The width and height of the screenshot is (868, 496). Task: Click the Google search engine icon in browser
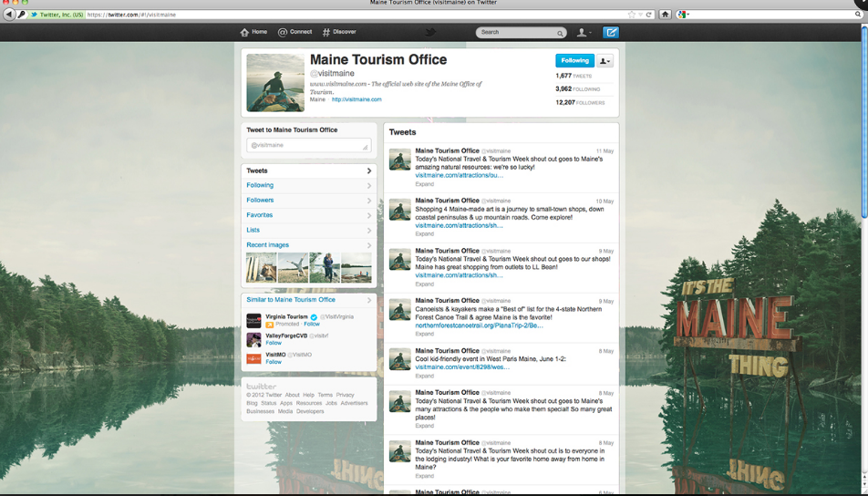click(681, 15)
